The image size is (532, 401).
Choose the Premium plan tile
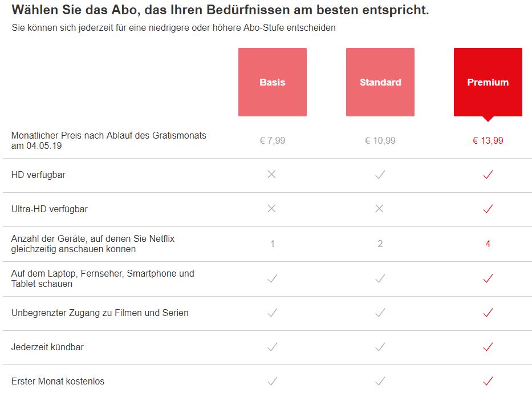(488, 82)
